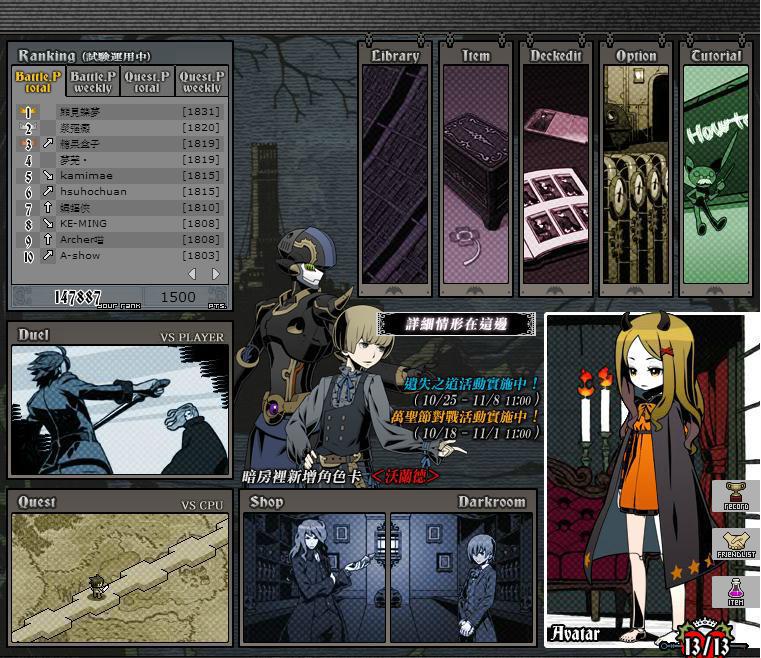
Task: Open the Tutorial banner
Action: [x=716, y=168]
